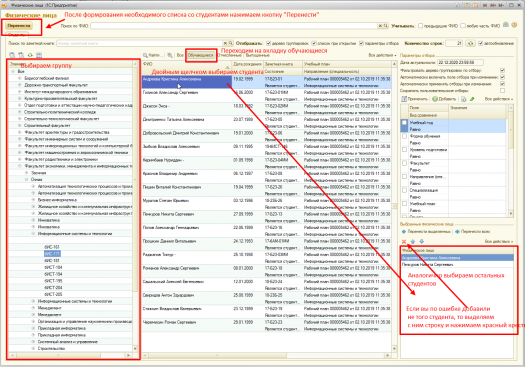Toggle the дерево группировок checkbox

[268, 43]
